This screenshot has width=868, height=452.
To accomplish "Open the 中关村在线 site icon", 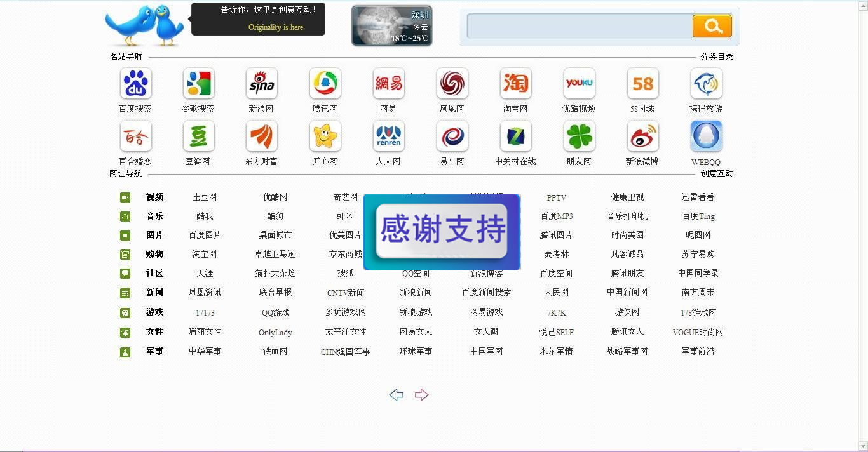I will (x=516, y=136).
